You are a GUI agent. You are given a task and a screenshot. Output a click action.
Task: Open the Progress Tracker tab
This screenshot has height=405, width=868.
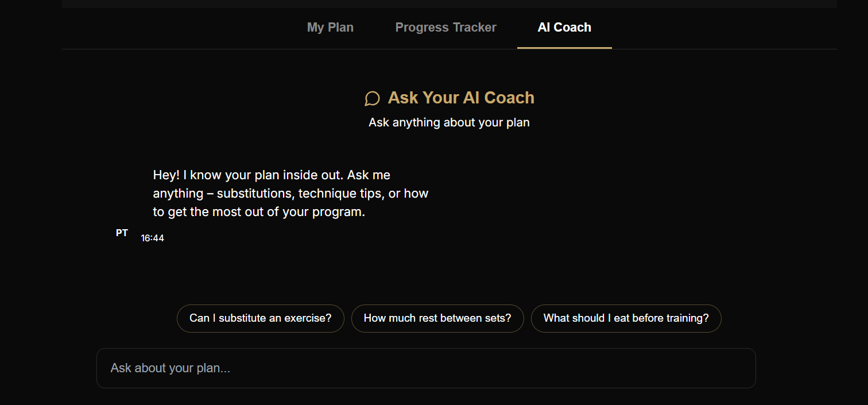click(x=445, y=27)
